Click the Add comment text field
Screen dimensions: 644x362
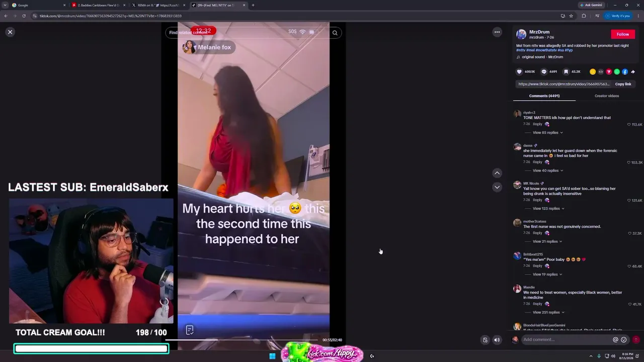(x=566, y=340)
